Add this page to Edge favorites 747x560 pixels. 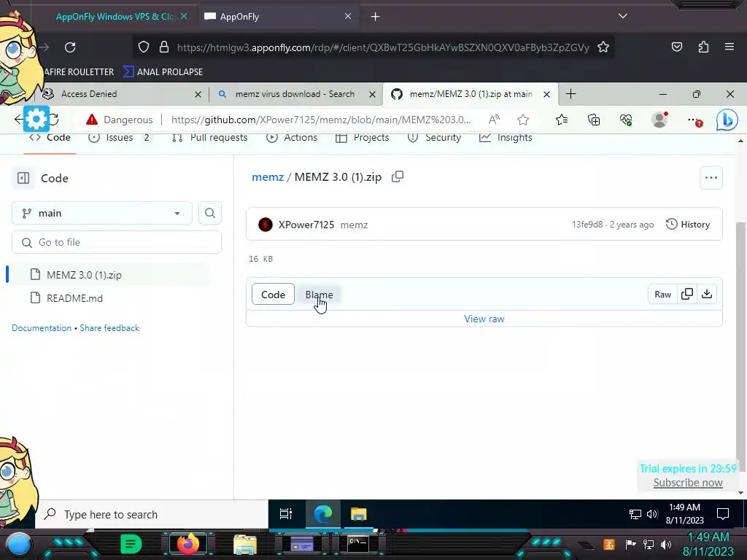click(x=523, y=120)
